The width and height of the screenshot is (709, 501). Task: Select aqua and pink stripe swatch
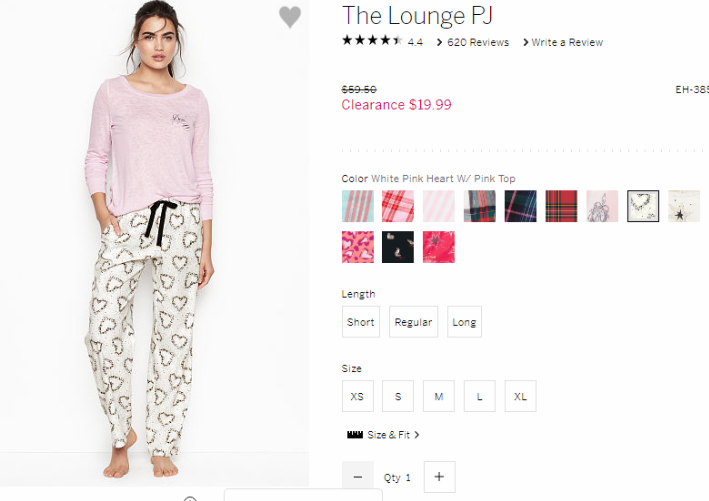point(358,206)
